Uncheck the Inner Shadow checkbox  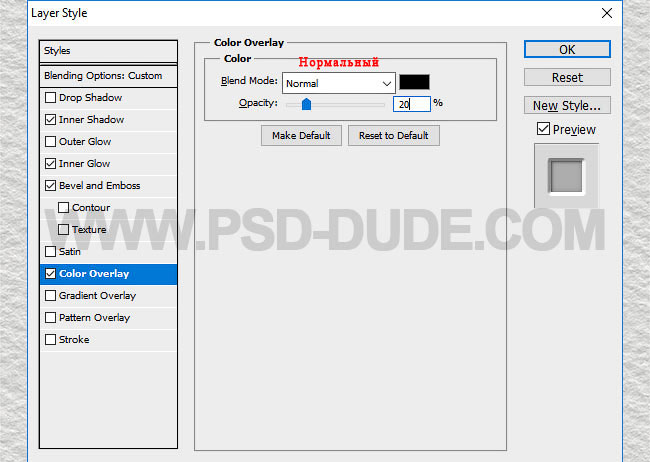click(x=50, y=119)
